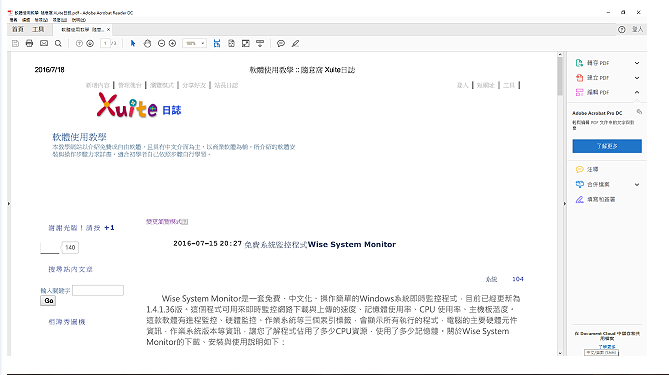This screenshot has width=669, height=375.
Task: Click the blue 了解更多 button
Action: (x=607, y=146)
